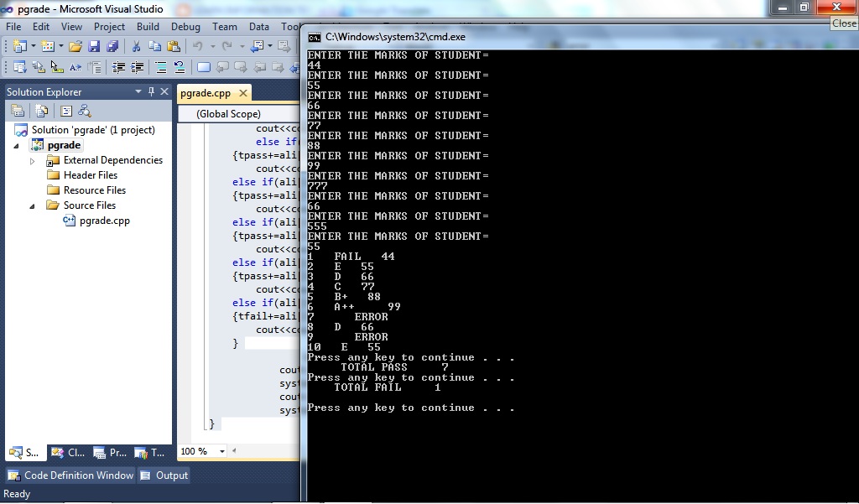The height and width of the screenshot is (504, 859).
Task: Open the Navigate Backward dropdown arrow
Action: click(269, 47)
